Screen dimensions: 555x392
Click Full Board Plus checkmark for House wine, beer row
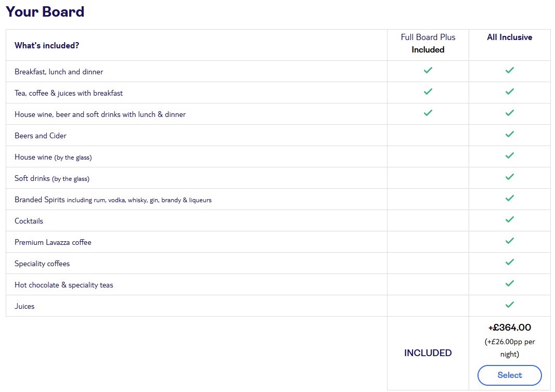(x=428, y=113)
